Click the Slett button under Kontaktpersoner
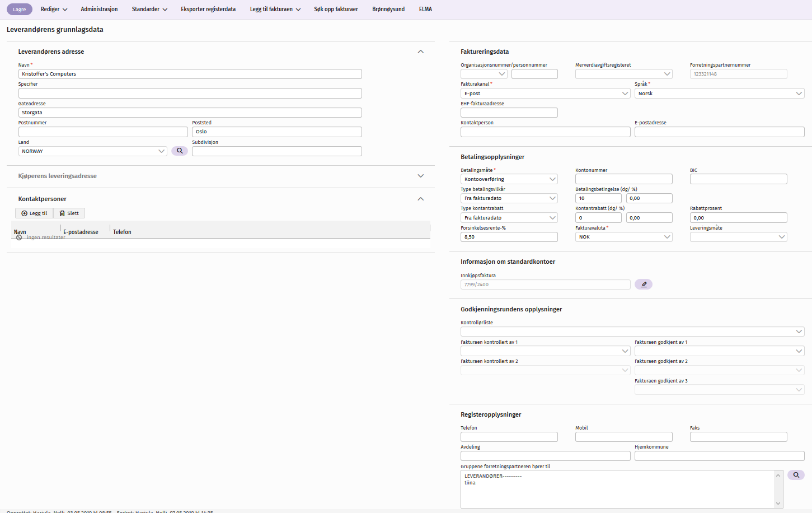 [69, 213]
